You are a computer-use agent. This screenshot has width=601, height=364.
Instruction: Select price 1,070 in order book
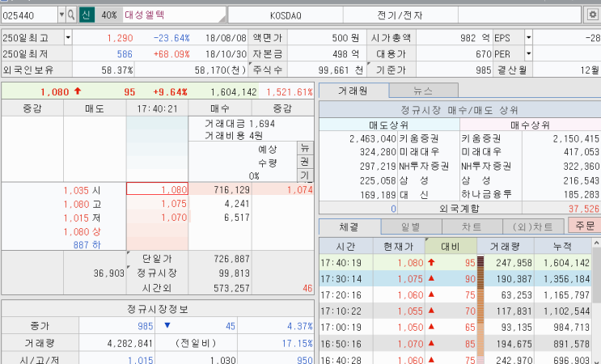(x=157, y=217)
